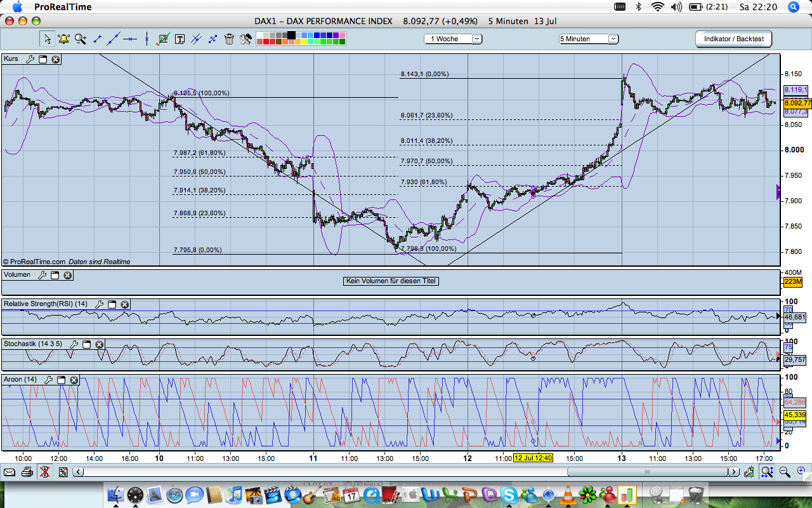Open the Kurs panel wrench settings
812x508 pixels.
point(30,59)
